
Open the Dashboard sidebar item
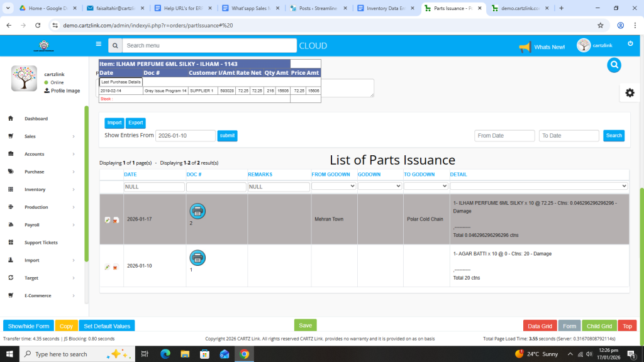(x=36, y=119)
